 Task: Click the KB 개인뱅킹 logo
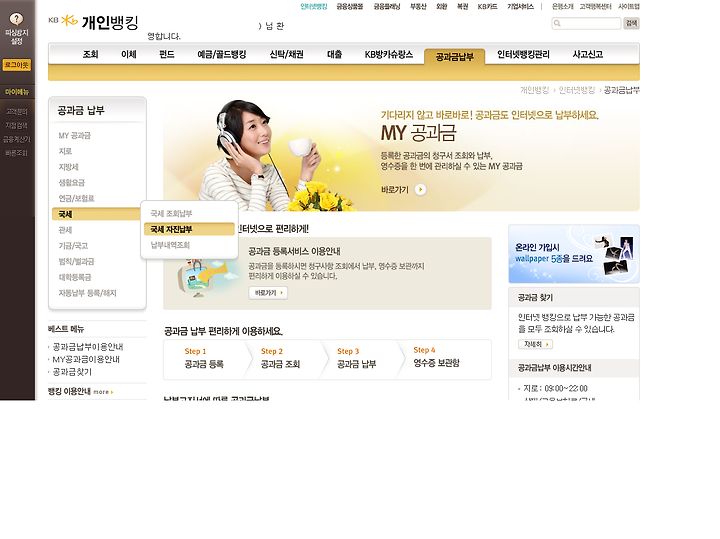(93, 22)
